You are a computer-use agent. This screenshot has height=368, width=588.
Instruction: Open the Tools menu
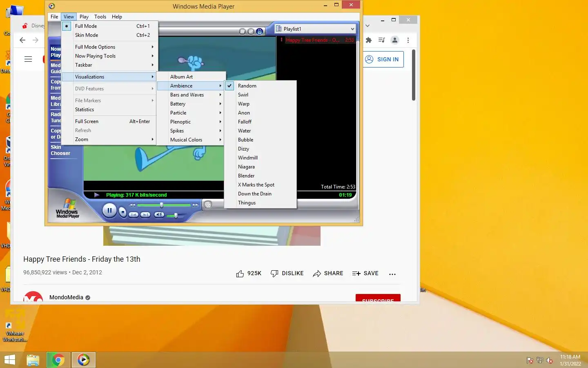[100, 17]
